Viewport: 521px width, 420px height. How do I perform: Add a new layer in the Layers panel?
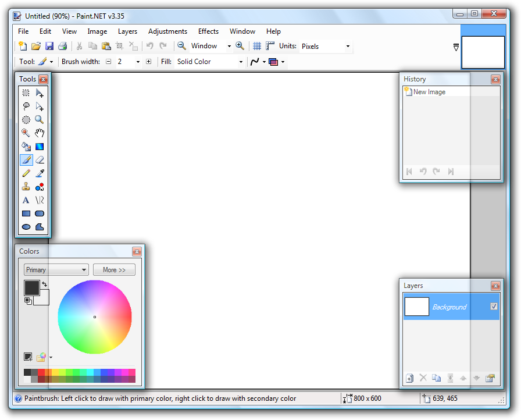pyautogui.click(x=409, y=378)
